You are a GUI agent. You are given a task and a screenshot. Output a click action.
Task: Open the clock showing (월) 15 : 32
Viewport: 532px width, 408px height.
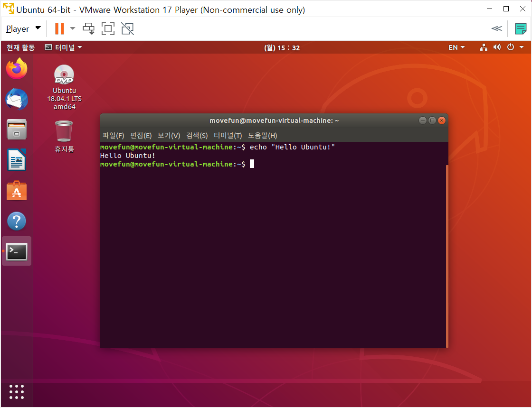[x=282, y=48]
